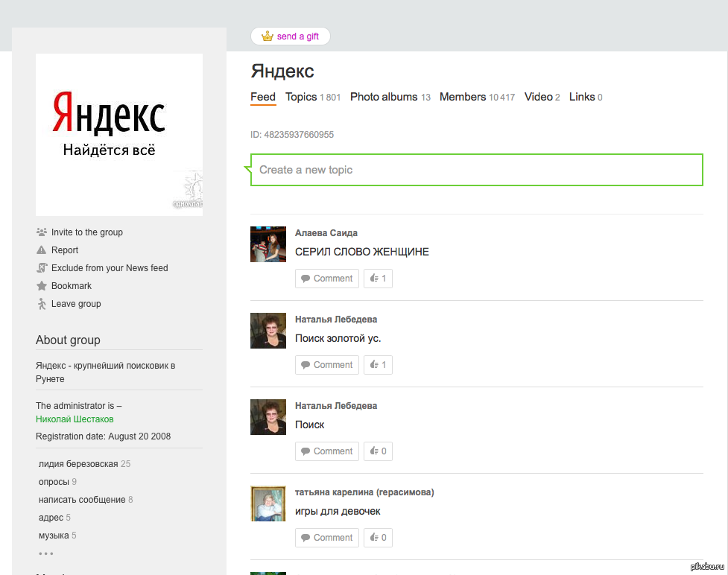Image resolution: width=728 pixels, height=575 pixels.
Task: Open татьяна карелина (герасимова) name link
Action: pos(364,492)
